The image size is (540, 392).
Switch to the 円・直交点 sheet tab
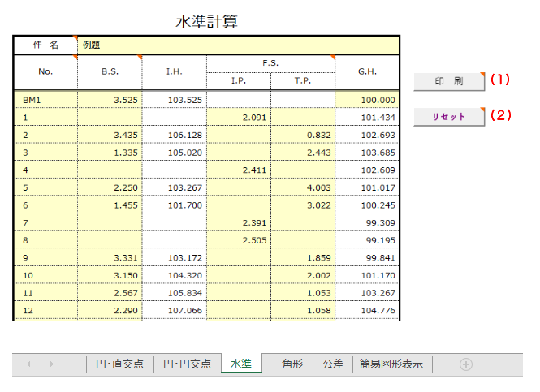pos(121,364)
